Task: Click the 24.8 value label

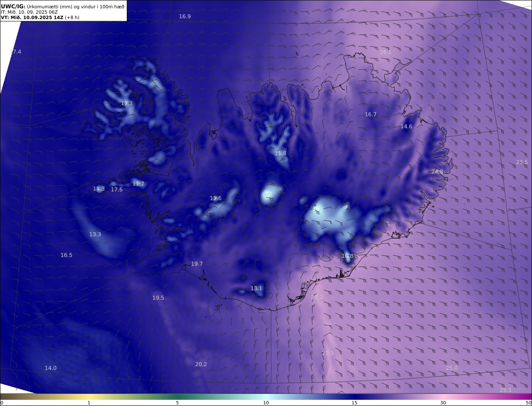Action: (437, 172)
